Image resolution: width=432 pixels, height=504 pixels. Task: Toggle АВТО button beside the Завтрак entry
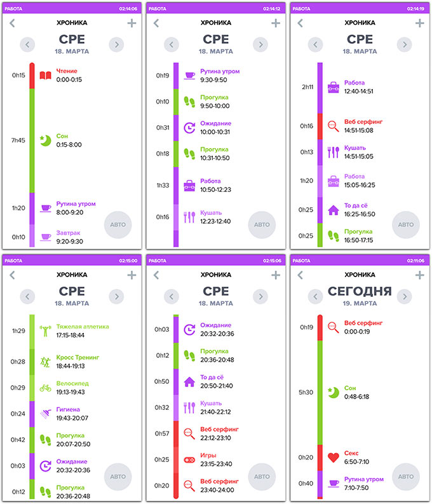(x=118, y=224)
